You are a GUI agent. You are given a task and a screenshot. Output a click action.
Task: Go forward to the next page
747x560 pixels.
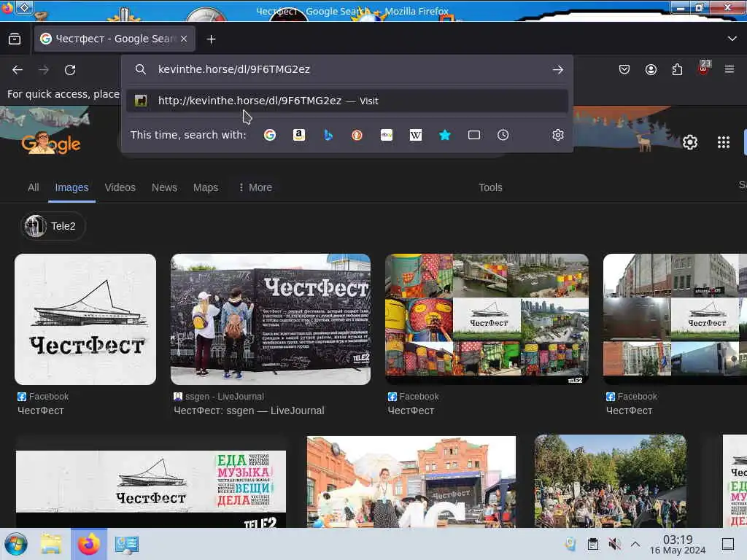[44, 70]
